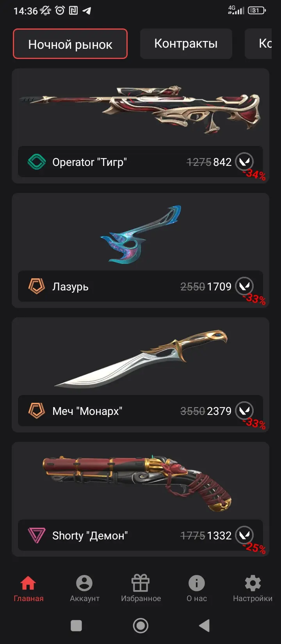Viewport: 281px width, 644px height.
Task: Tap the Android back triangle button
Action: pos(204,626)
